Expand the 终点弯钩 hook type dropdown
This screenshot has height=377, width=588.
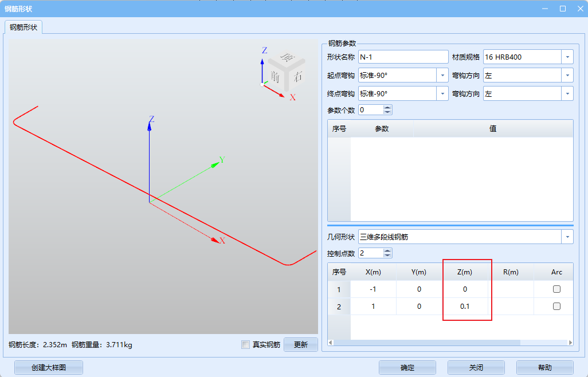pos(442,94)
